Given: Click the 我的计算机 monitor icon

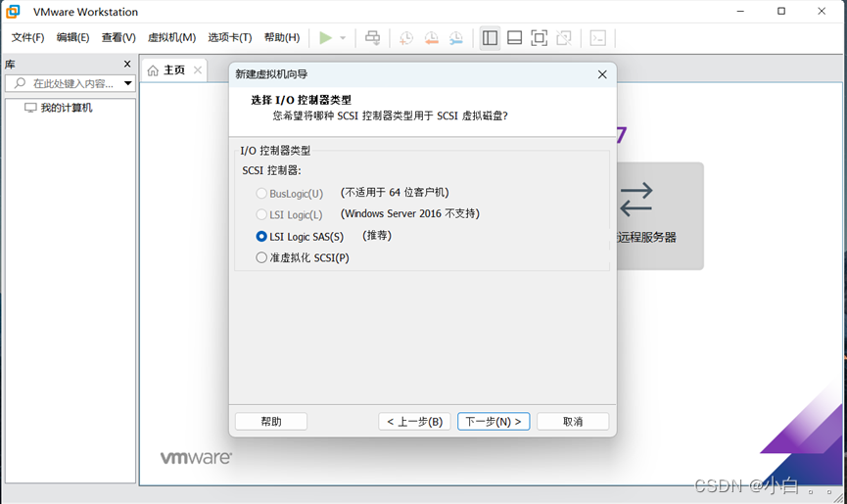Looking at the screenshot, I should coord(30,108).
